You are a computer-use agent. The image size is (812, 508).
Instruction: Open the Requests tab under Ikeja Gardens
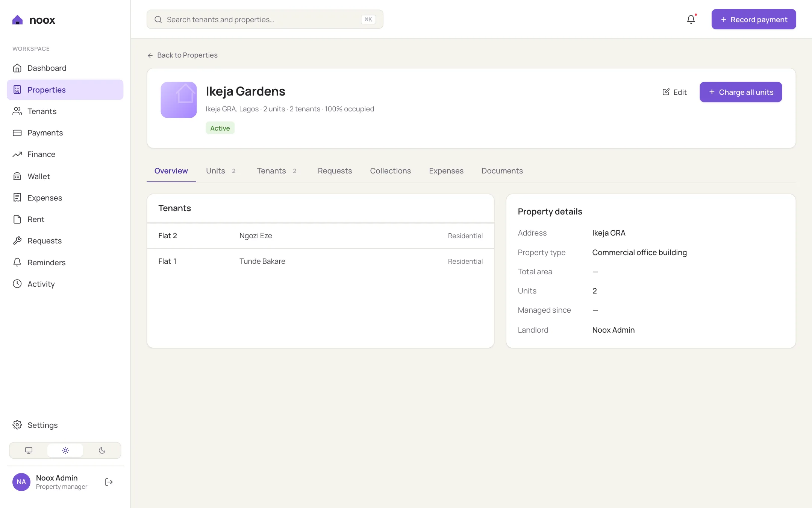[335, 171]
